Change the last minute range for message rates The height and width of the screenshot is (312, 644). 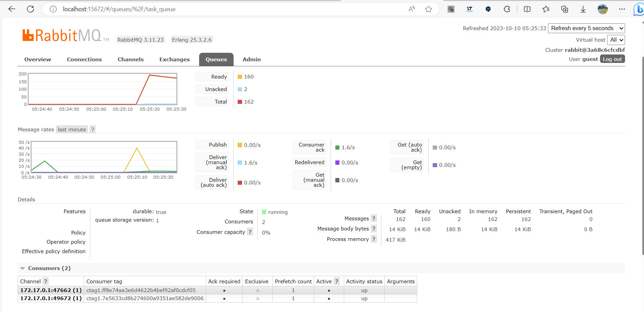(x=72, y=129)
